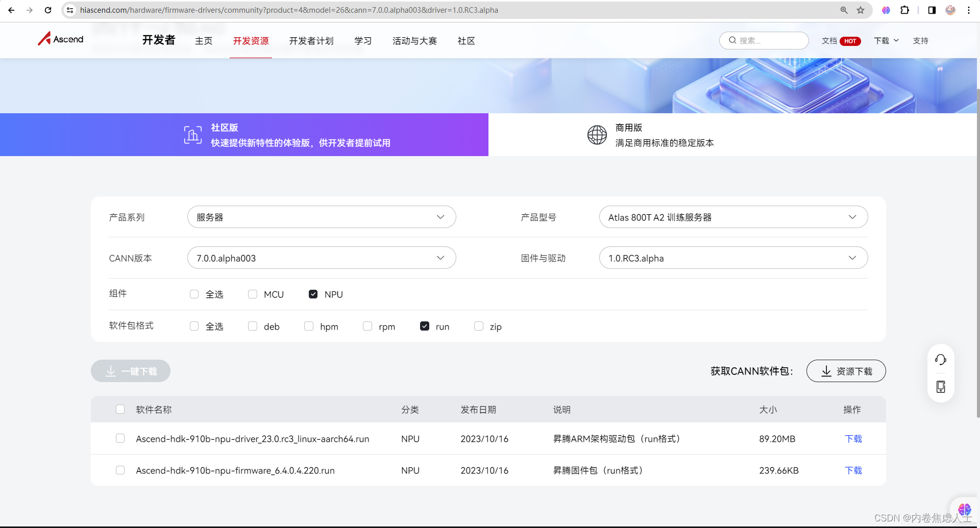Download the npu-firmware run package
Image resolution: width=980 pixels, height=528 pixels.
point(853,470)
